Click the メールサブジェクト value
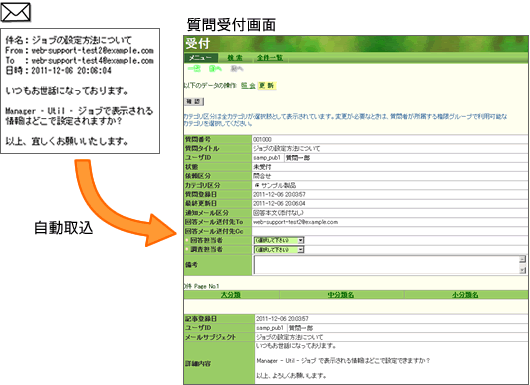The image size is (530, 385). pyautogui.click(x=289, y=337)
